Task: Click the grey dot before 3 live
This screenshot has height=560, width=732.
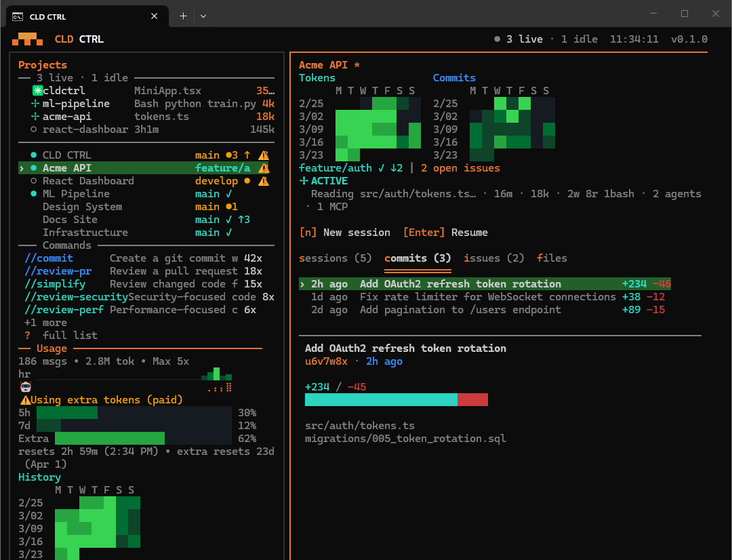Action: point(497,39)
